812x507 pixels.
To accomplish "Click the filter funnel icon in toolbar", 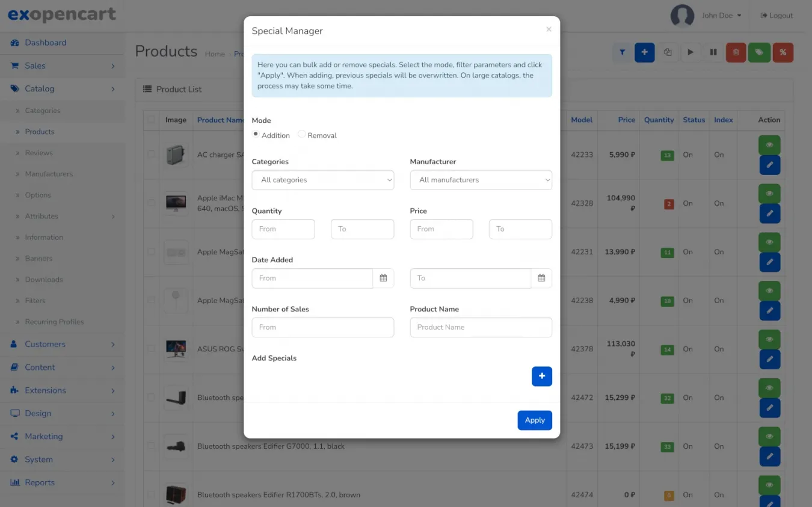I will 623,52.
